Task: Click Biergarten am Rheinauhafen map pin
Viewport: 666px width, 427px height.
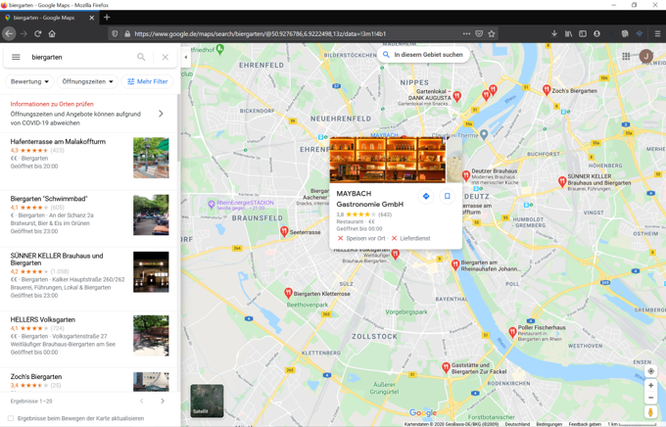Action: point(455,265)
